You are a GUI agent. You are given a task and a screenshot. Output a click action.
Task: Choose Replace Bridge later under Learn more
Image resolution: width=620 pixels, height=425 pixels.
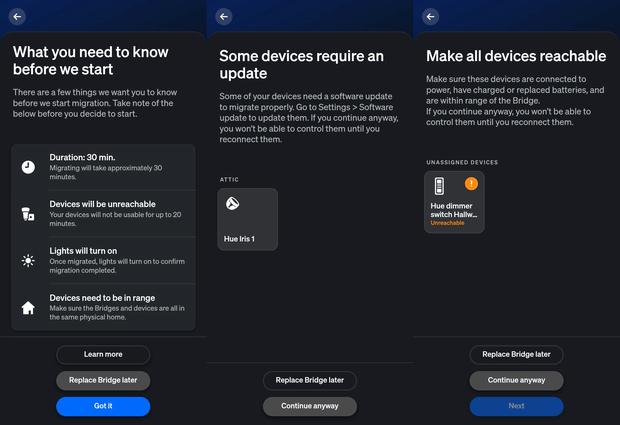[x=103, y=380]
